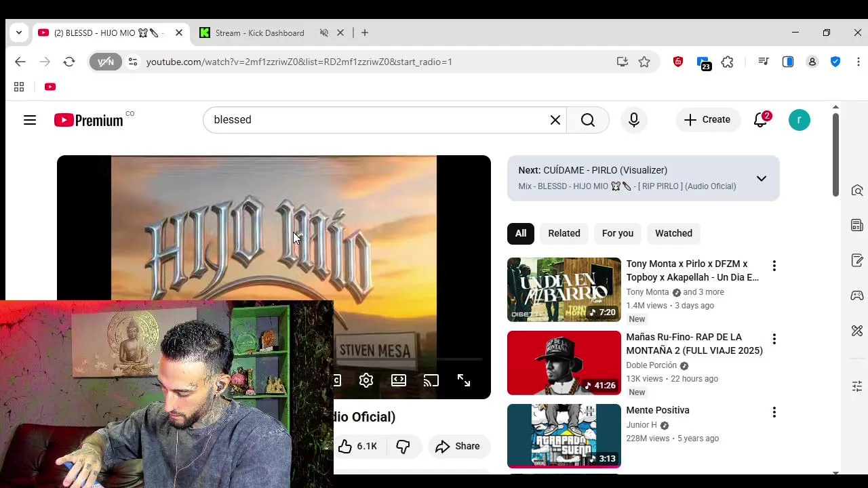The image size is (868, 488).
Task: Open blue shield checkmark extension
Action: click(x=835, y=62)
